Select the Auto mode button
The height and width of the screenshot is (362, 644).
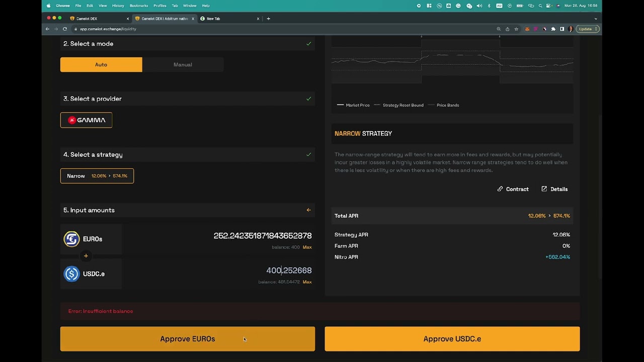click(x=101, y=64)
